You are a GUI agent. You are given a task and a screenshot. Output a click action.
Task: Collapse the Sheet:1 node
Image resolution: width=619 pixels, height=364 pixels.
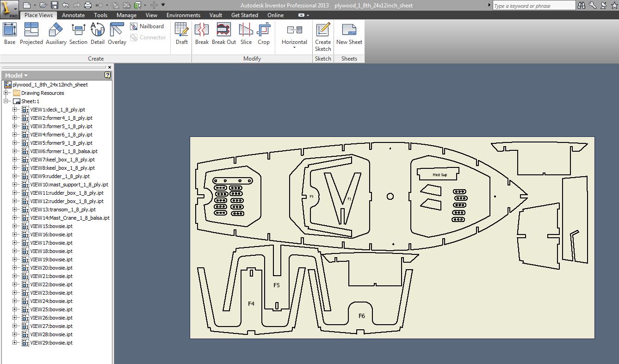click(x=6, y=101)
